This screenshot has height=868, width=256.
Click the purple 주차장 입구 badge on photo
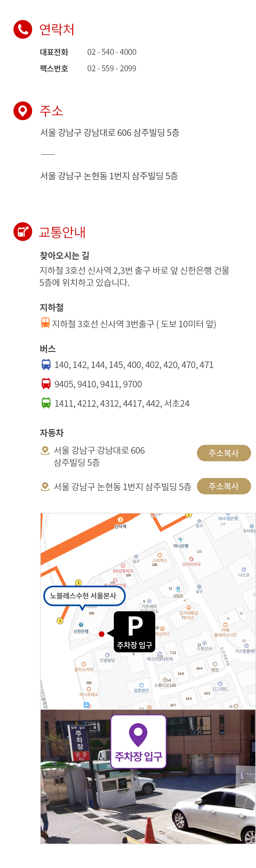(x=139, y=741)
